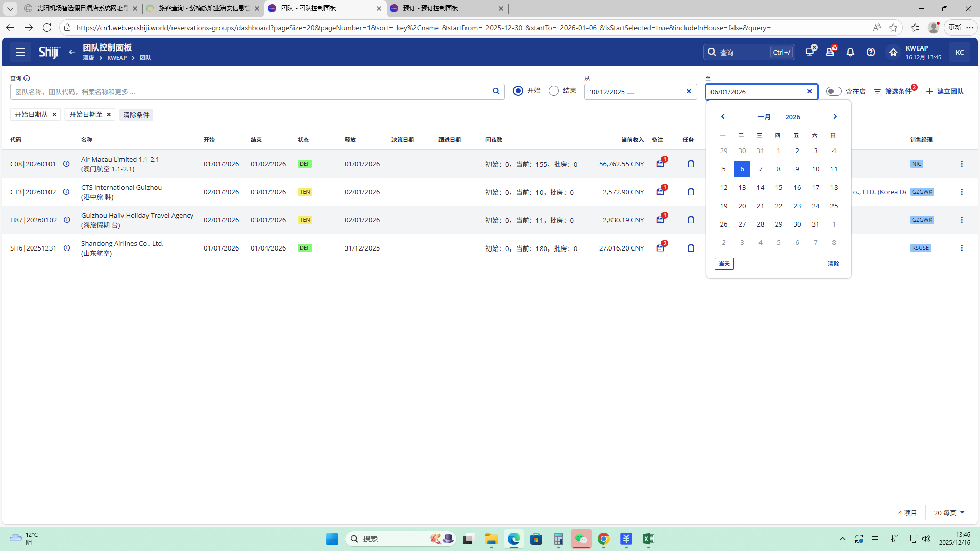Click the 清除条件 button
Screen dimensions: 980x551
136,115
